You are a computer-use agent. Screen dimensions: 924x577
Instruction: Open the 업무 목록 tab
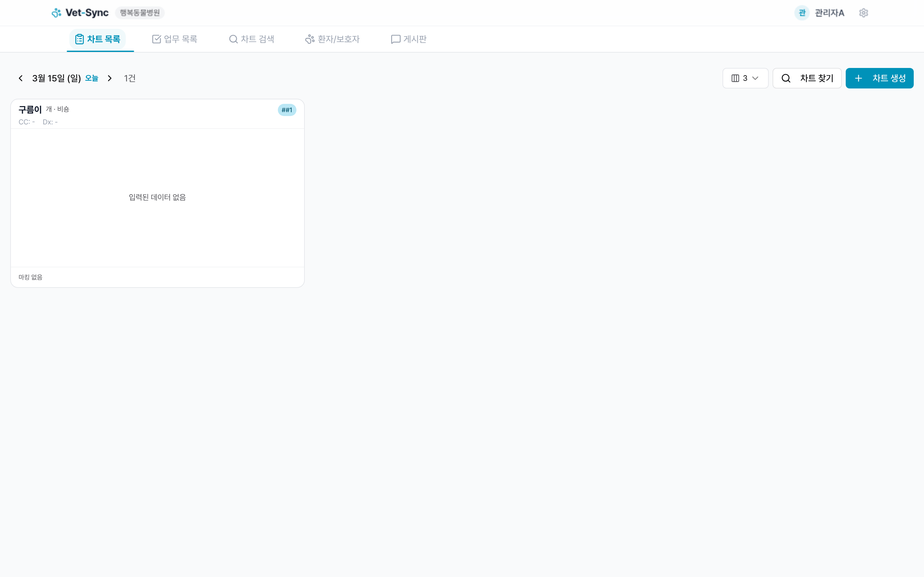click(175, 39)
